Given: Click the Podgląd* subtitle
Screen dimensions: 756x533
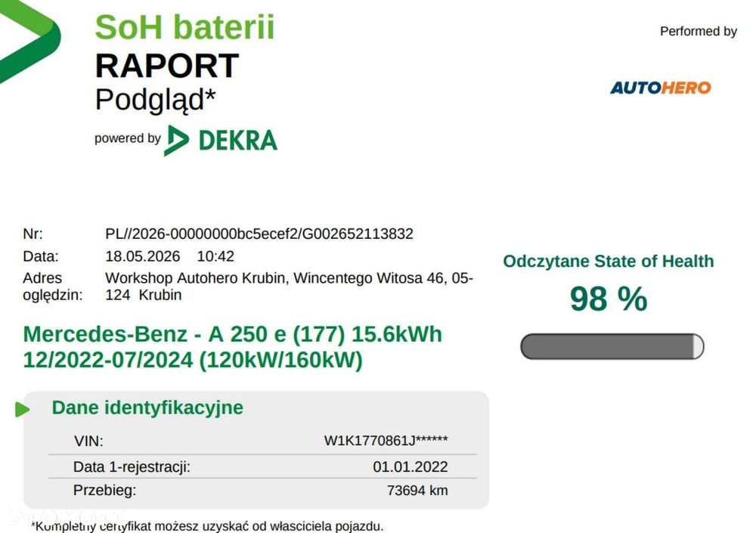Looking at the screenshot, I should click(155, 101).
